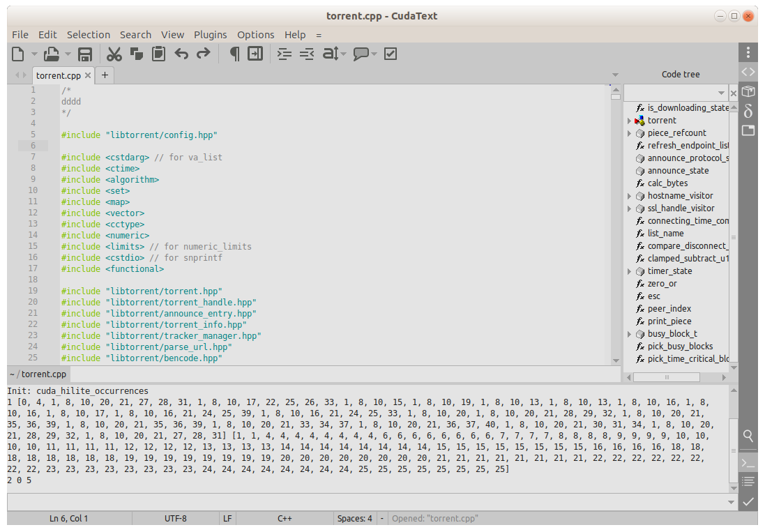Open the Selection menu

[89, 35]
